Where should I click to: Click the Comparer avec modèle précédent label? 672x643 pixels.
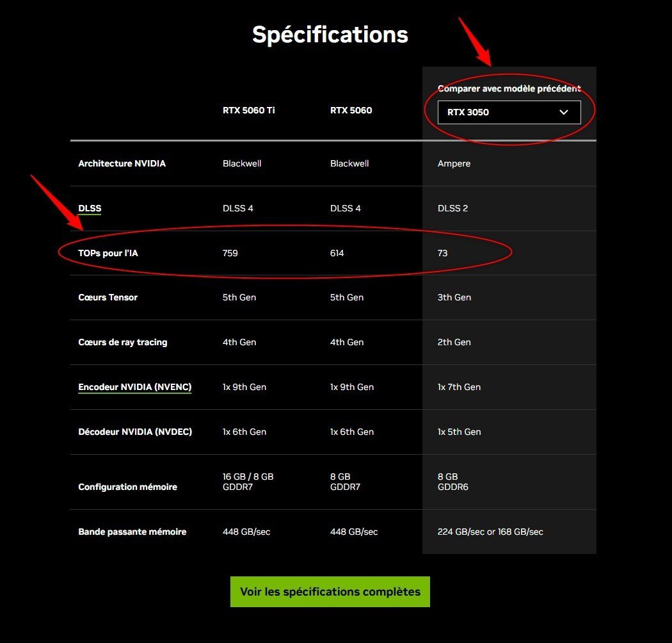tap(509, 88)
